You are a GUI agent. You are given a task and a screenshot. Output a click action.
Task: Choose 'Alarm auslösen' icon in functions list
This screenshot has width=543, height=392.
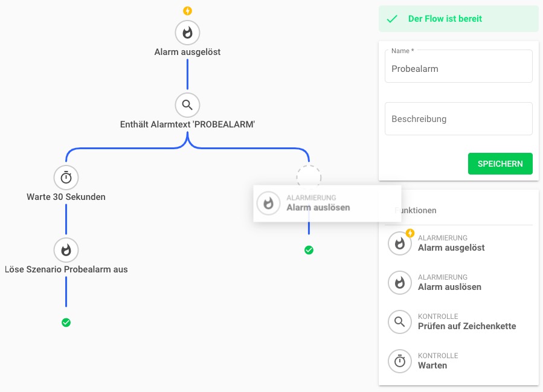tap(399, 283)
